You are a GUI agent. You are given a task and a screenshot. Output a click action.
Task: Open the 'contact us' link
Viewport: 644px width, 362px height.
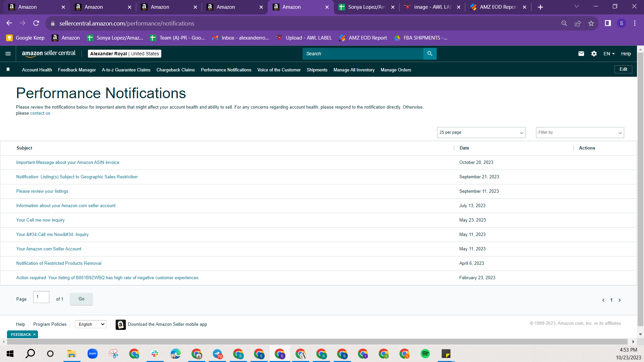[40, 113]
